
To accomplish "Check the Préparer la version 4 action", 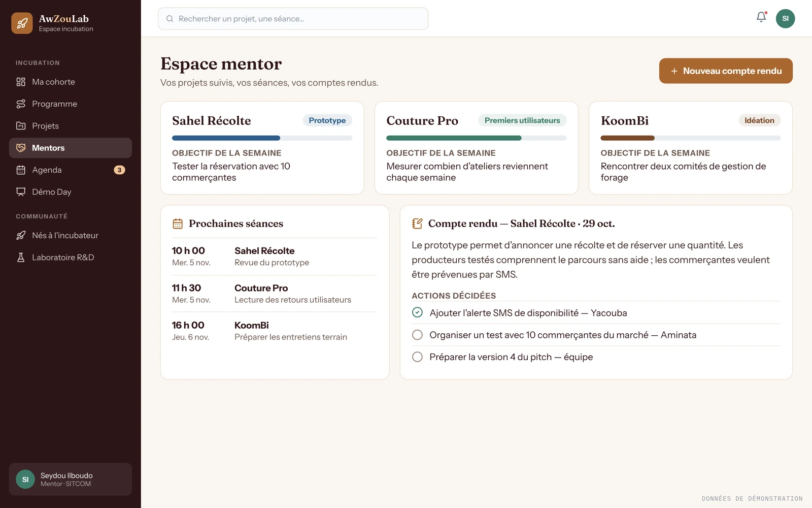I will (x=417, y=357).
